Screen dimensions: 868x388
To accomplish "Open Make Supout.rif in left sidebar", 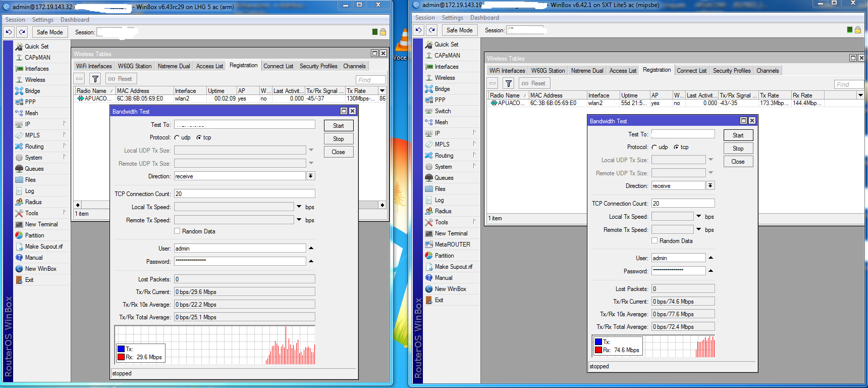I will point(43,247).
